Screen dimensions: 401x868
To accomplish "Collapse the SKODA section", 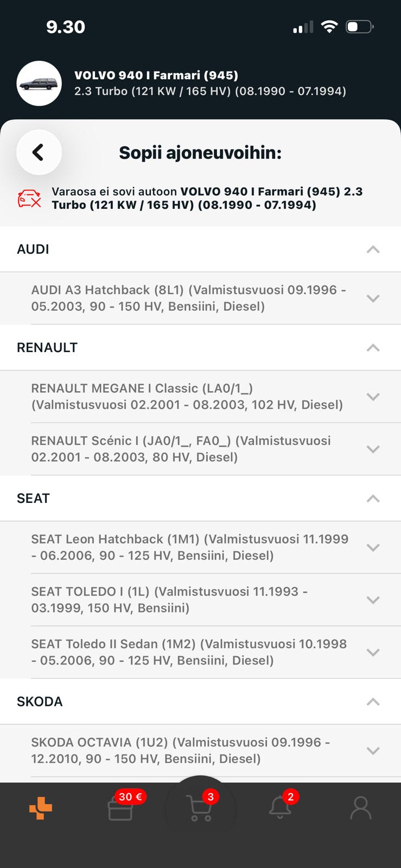I will point(373,702).
